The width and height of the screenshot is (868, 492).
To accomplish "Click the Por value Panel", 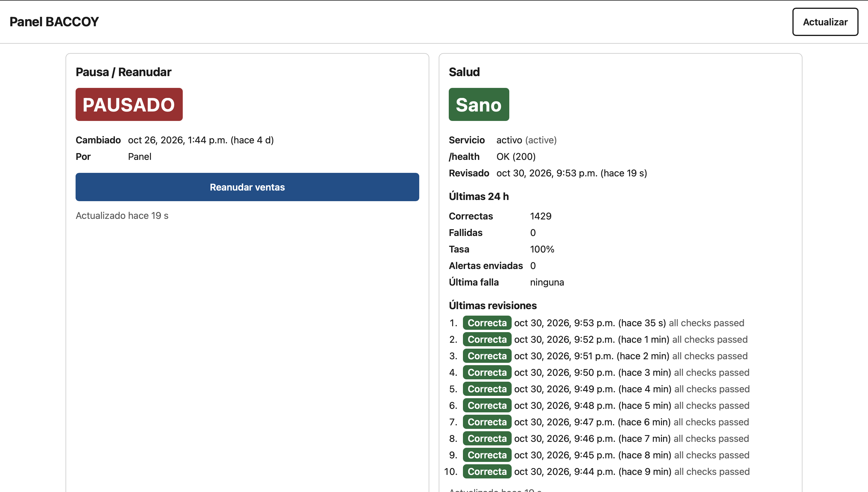I will 140,156.
